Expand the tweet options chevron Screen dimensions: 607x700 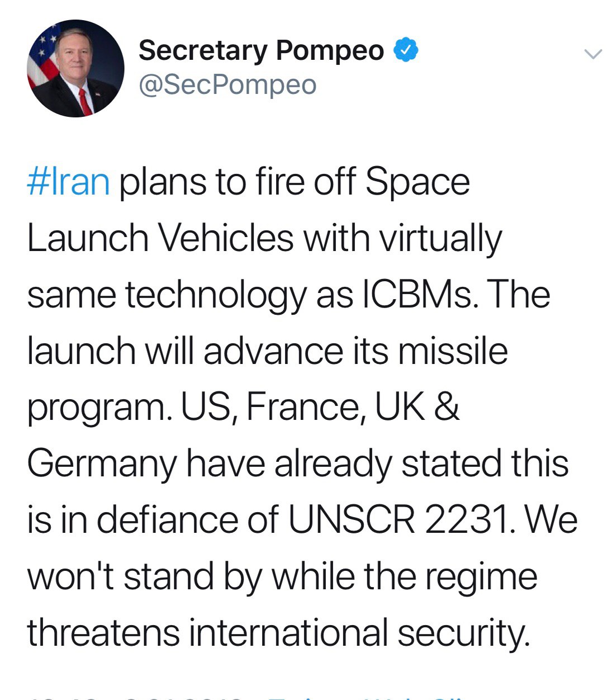tap(592, 54)
